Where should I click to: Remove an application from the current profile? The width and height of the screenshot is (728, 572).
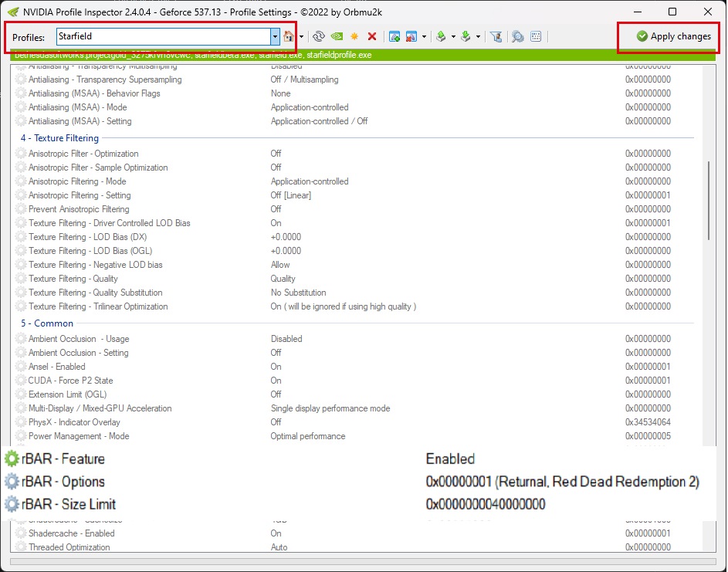pyautogui.click(x=411, y=36)
